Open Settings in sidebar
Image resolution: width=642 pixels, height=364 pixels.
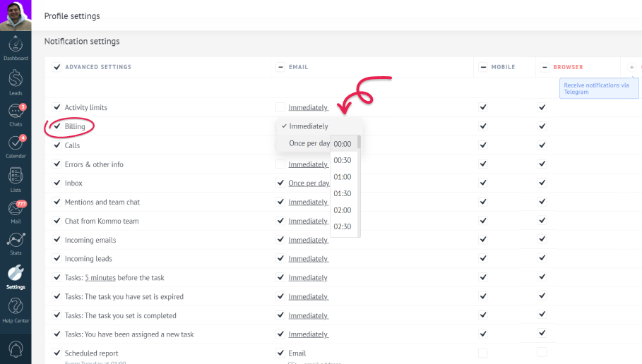(16, 277)
